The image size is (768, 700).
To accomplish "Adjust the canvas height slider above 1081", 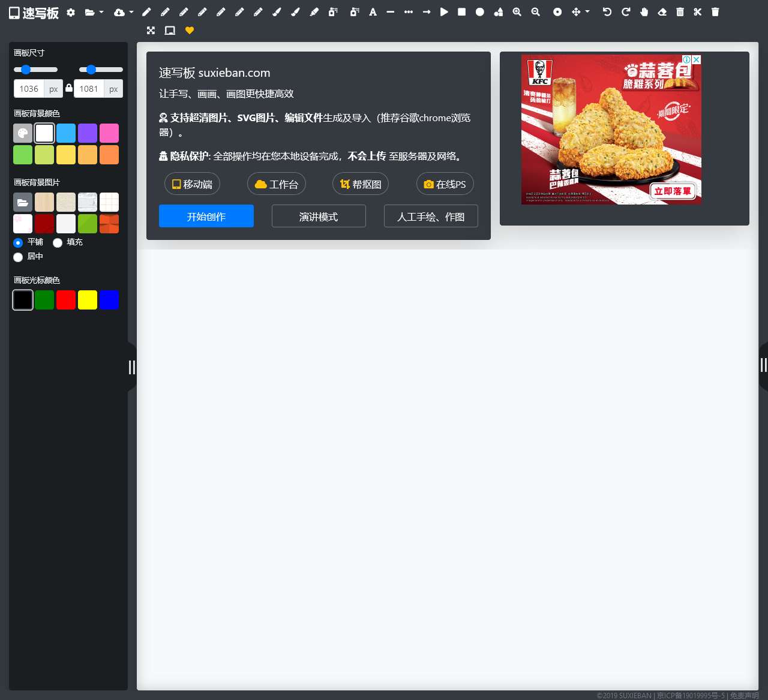I will pyautogui.click(x=101, y=70).
